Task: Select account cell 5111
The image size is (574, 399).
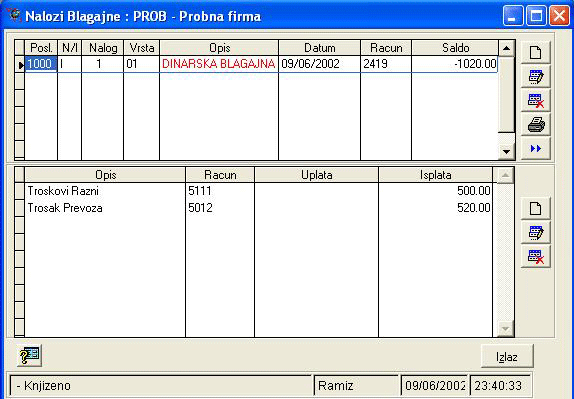Action: [x=220, y=191]
